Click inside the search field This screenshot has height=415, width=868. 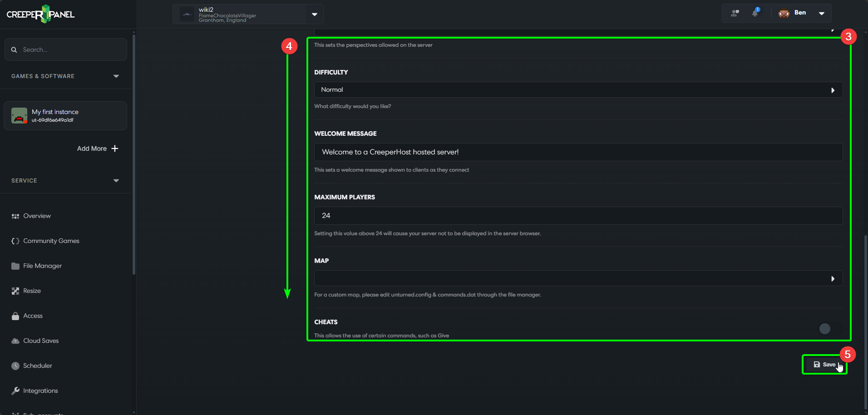pyautogui.click(x=65, y=49)
